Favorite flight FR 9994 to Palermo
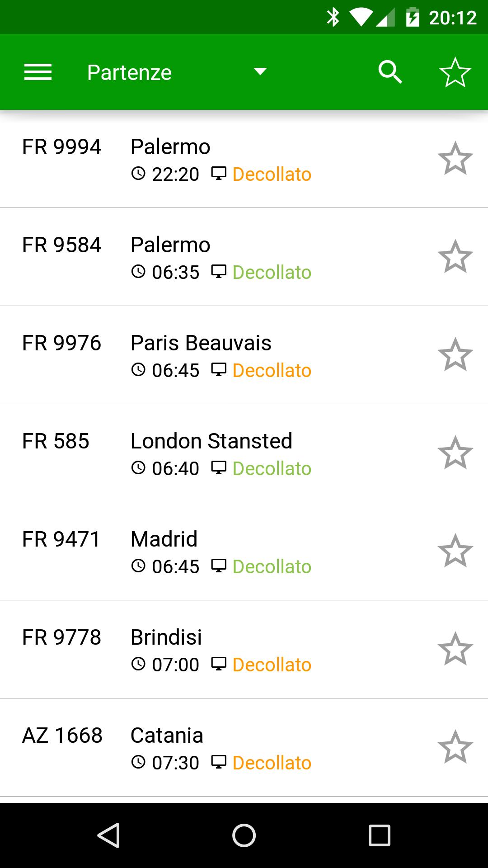Screen dimensions: 488x868 coord(455,159)
